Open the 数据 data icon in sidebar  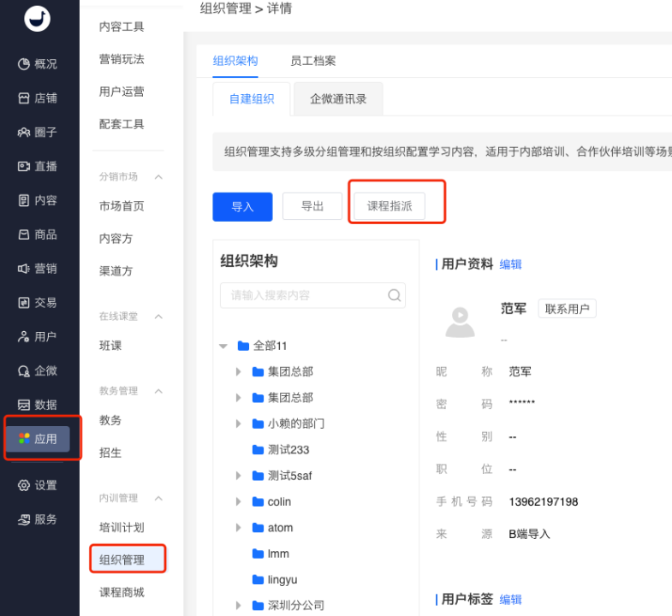[x=24, y=405]
